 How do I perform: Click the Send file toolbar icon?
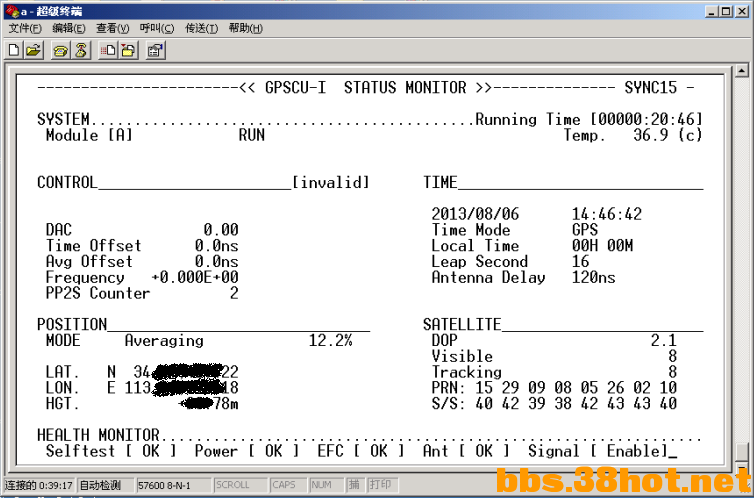108,50
